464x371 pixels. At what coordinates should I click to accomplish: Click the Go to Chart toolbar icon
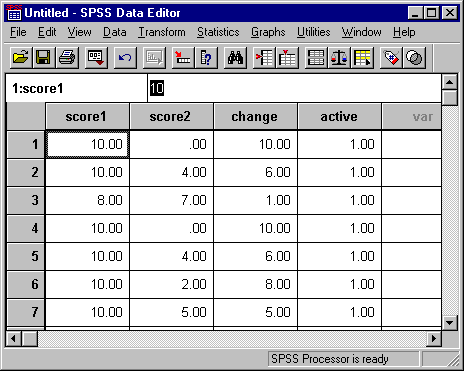[x=154, y=58]
